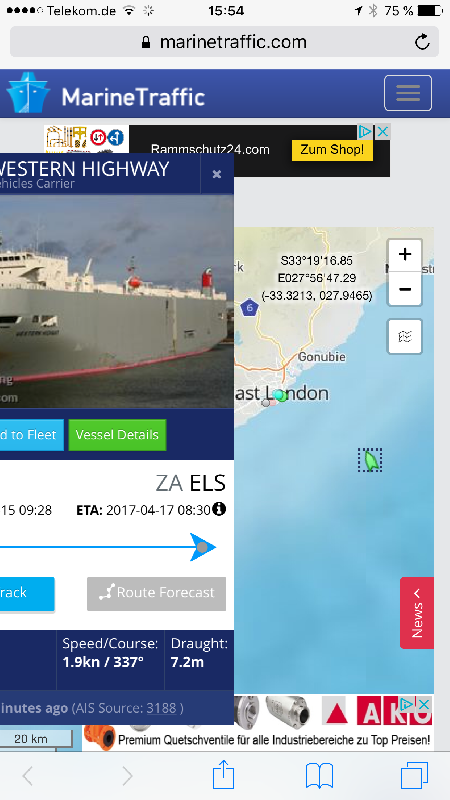Expand the red News side panel

(x=417, y=613)
